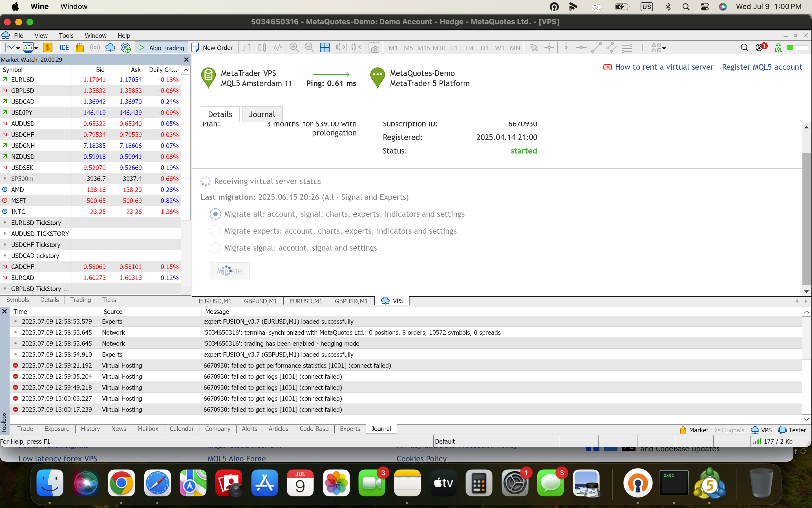Switch to line chart display

point(277,48)
